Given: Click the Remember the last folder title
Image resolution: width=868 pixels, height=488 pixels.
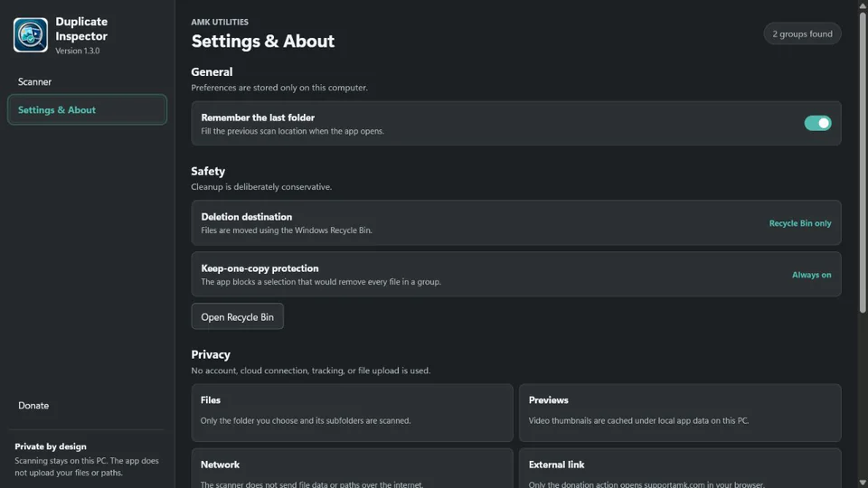Looking at the screenshot, I should pos(258,117).
